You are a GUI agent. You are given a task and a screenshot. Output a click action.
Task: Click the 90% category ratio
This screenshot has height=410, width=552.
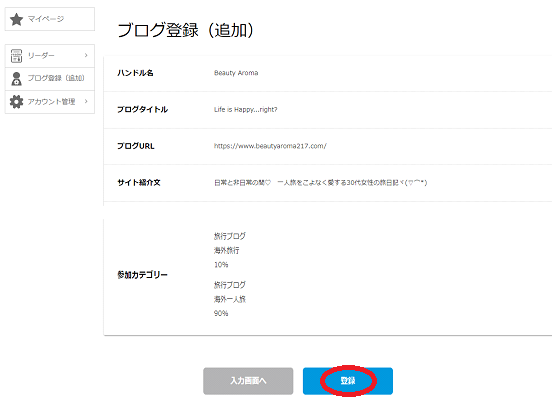coord(221,313)
